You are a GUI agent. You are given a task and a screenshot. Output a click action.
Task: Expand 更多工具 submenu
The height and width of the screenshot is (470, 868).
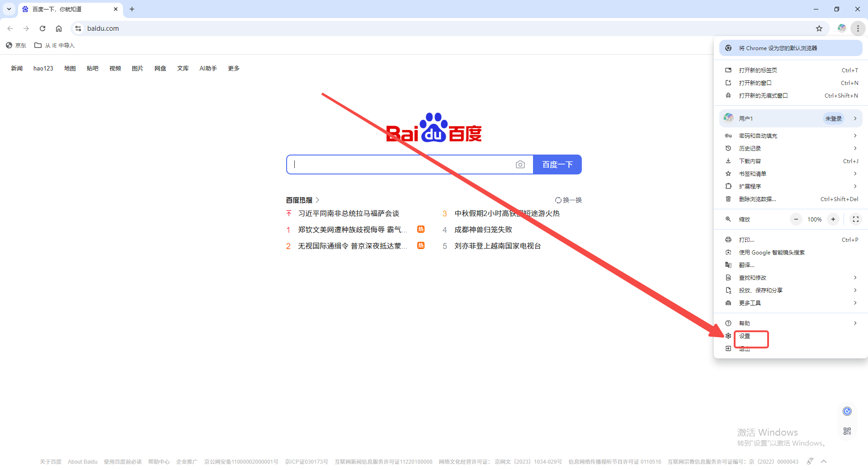coord(791,303)
